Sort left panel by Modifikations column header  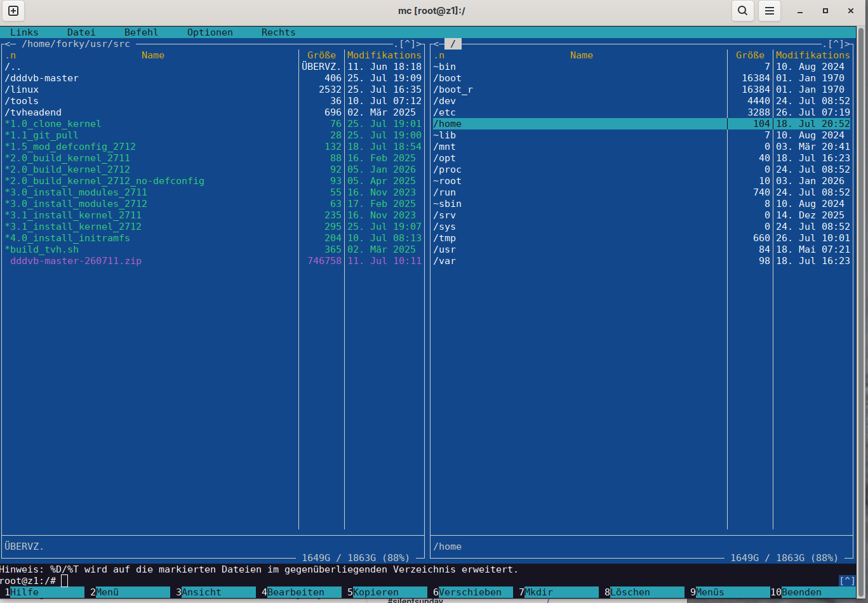[x=384, y=55]
